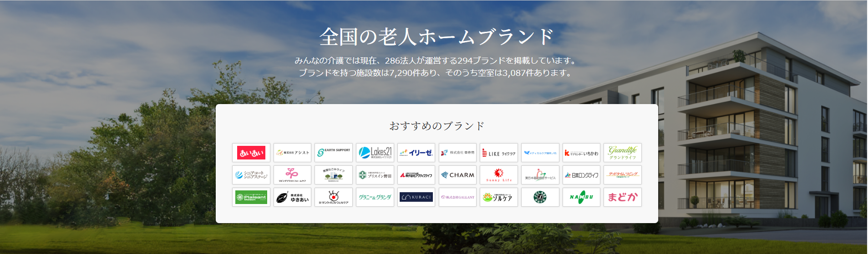Open the Earth Support brand logo
The image size is (868, 254).
pos(334,153)
